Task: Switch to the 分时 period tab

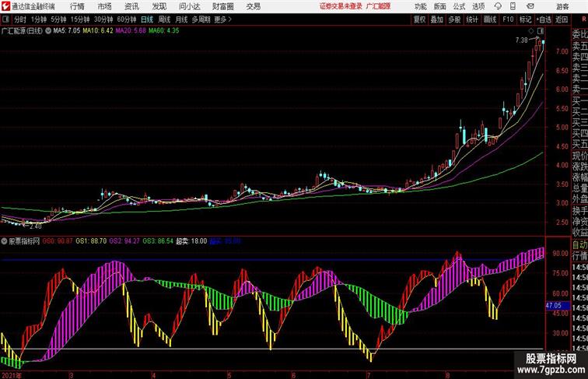Action: 20,19
